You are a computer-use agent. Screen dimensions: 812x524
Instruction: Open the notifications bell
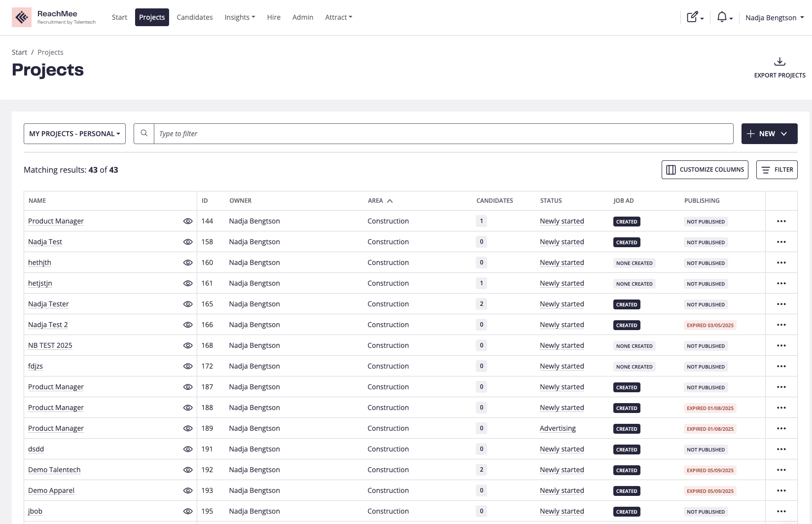pos(722,17)
